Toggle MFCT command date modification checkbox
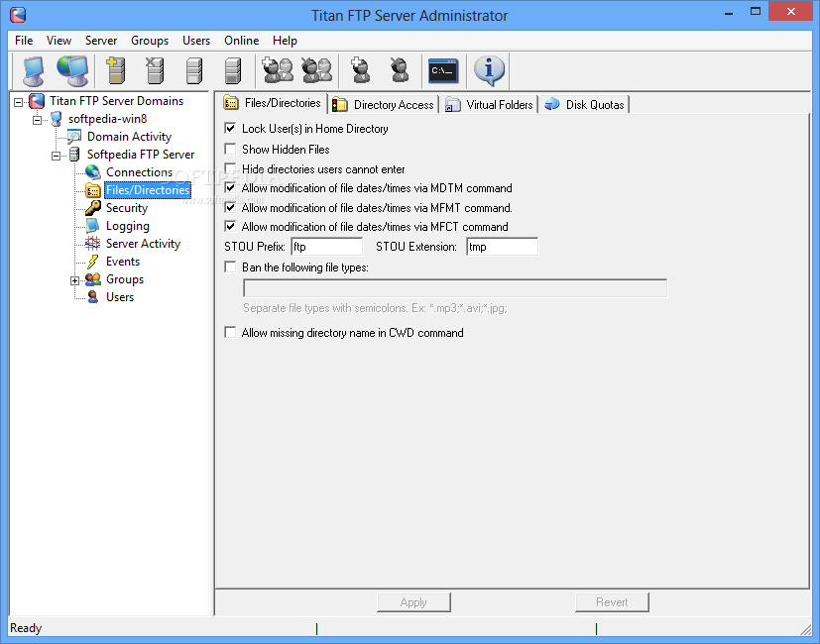The width and height of the screenshot is (820, 644). click(230, 226)
